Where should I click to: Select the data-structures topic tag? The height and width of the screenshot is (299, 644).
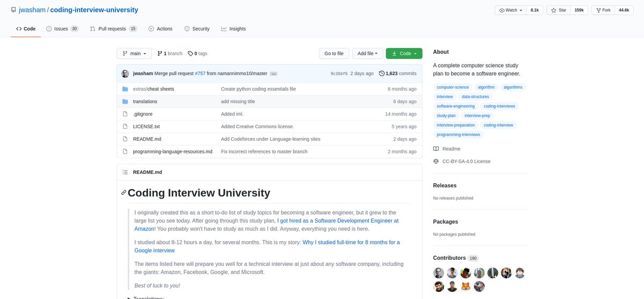[475, 97]
